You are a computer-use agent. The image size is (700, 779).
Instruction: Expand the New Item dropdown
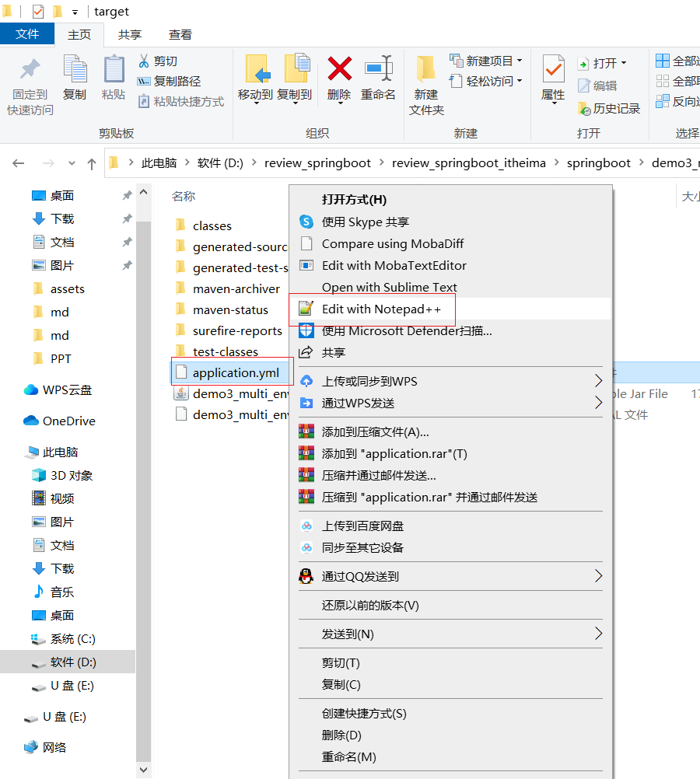pos(519,61)
